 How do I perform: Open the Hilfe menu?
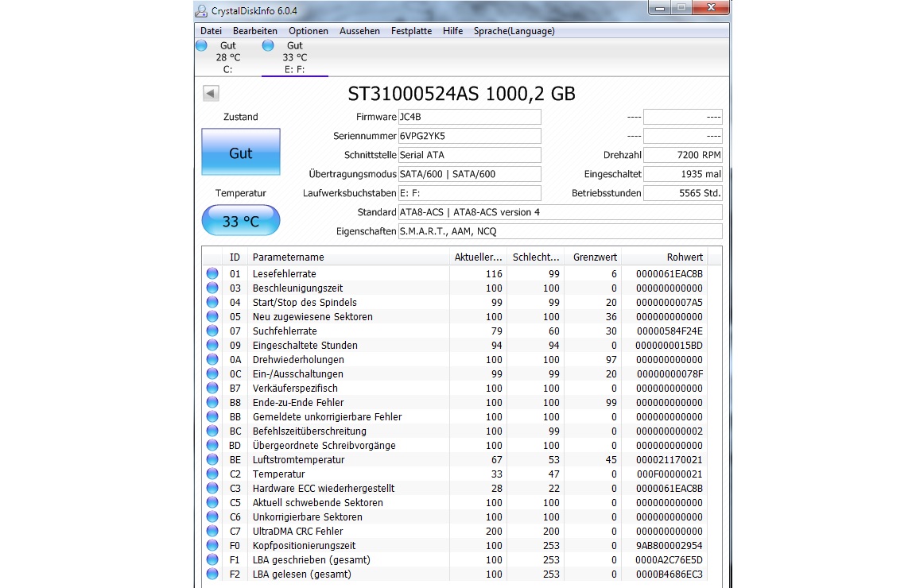click(452, 31)
